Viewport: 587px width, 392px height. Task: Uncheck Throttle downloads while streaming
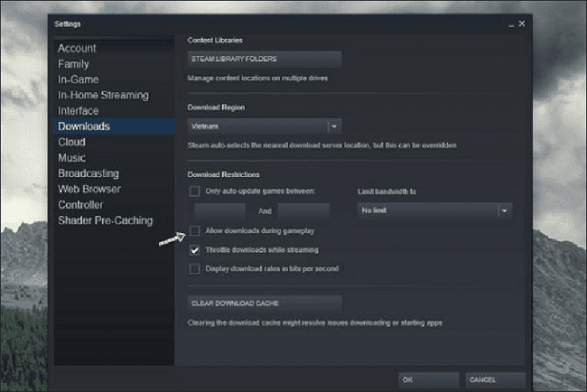pos(195,249)
